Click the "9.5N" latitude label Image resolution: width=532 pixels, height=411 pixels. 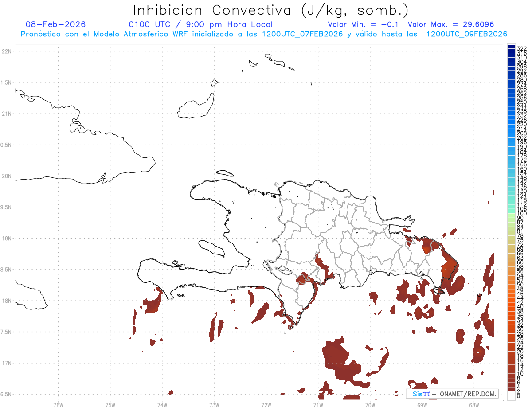[x=6, y=207]
